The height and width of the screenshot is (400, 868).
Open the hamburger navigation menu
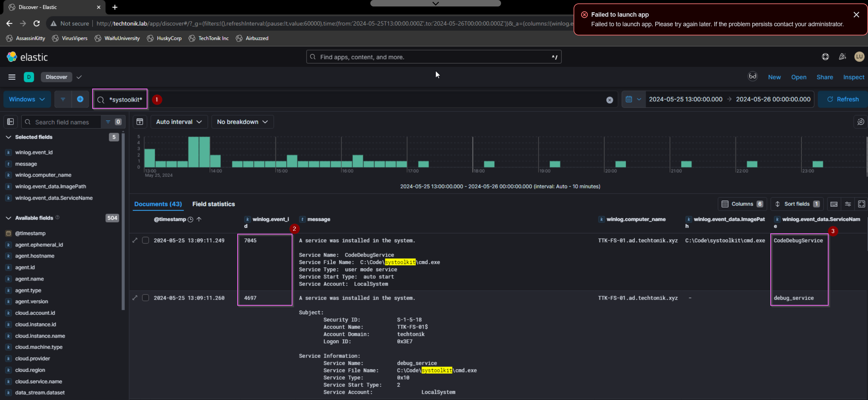point(12,77)
